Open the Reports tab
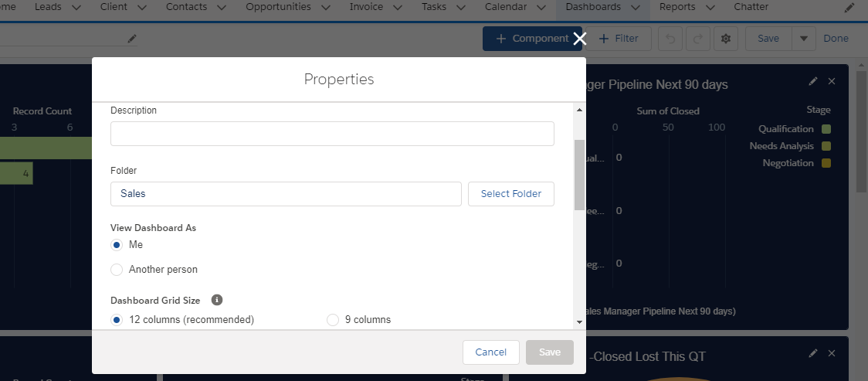868x381 pixels. click(x=677, y=7)
